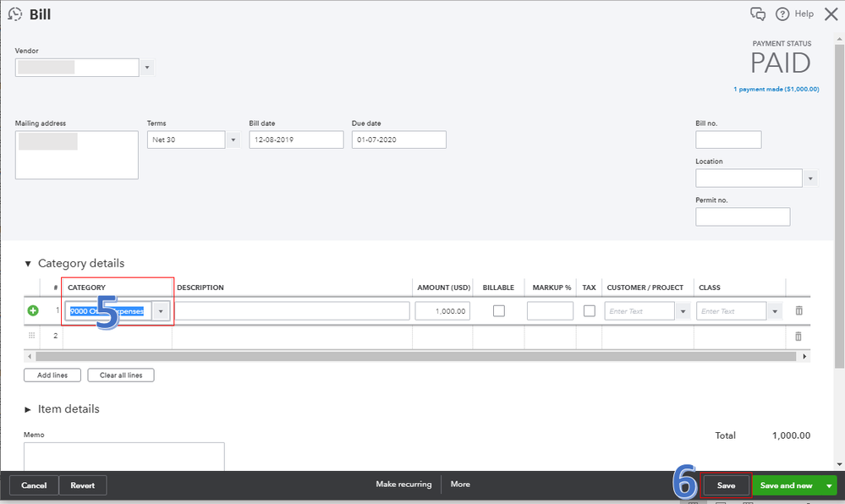This screenshot has width=845, height=504.
Task: Click the Bill date field
Action: 296,140
